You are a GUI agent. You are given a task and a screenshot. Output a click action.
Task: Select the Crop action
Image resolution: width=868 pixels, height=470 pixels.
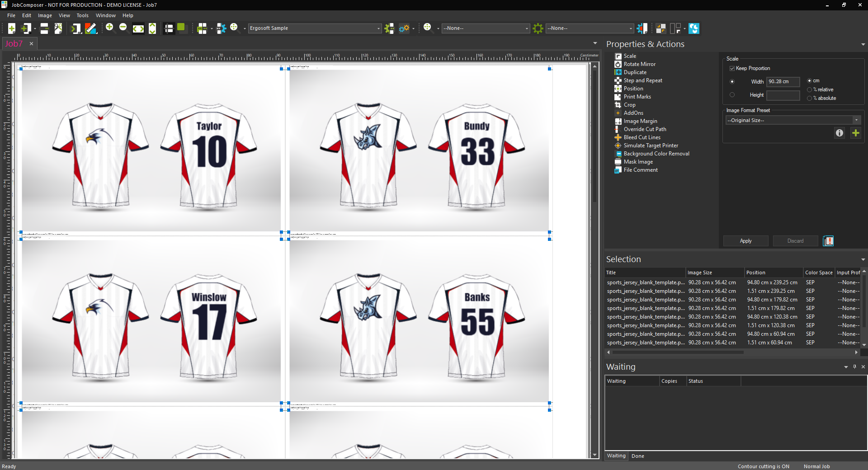pyautogui.click(x=629, y=105)
